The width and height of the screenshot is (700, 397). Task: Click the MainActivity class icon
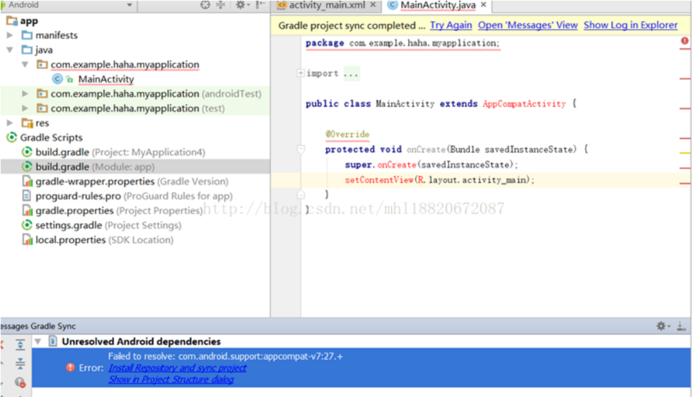[57, 79]
